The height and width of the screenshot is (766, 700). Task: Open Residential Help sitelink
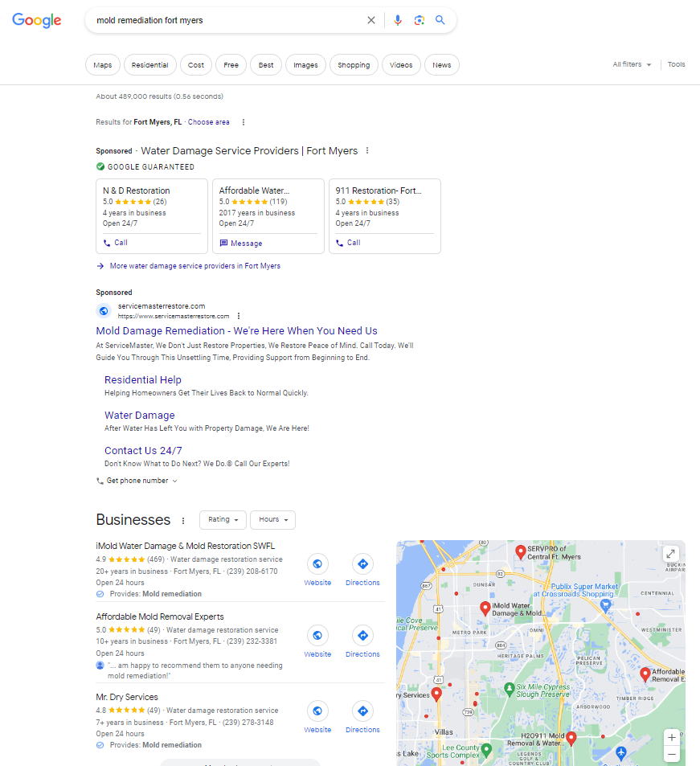tap(142, 380)
